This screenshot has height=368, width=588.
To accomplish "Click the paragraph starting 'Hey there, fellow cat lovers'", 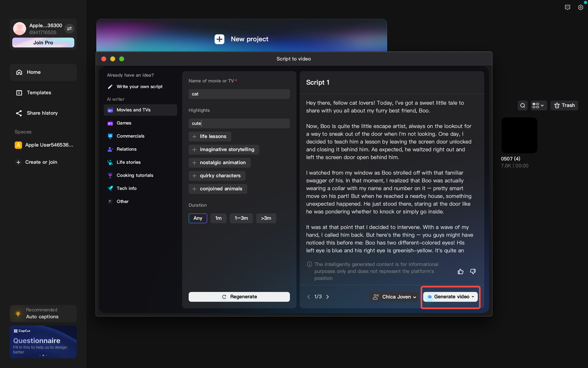I will coord(385,107).
